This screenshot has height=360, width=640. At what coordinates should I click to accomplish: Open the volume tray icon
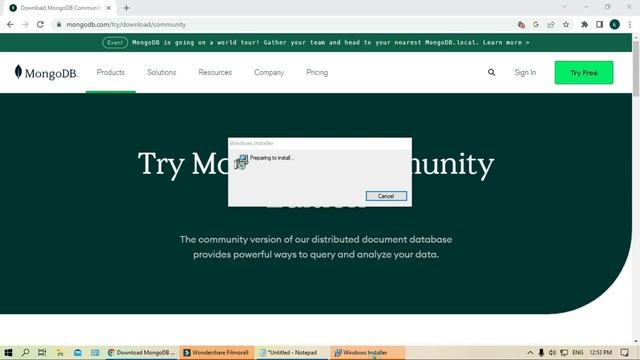pyautogui.click(x=552, y=352)
